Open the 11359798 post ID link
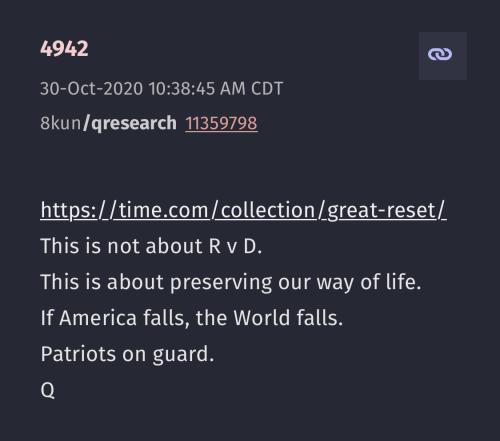 click(221, 123)
